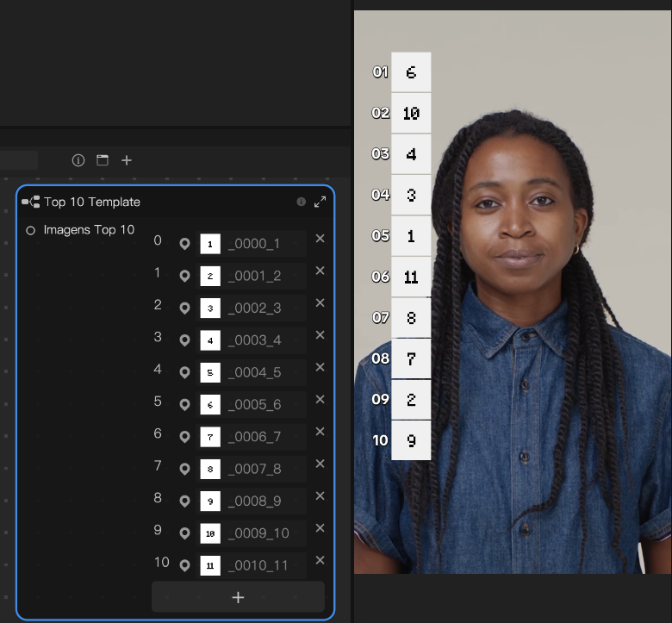Viewport: 672px width, 623px height.
Task: Remove the _0005_6 entry from the list
Action: point(320,400)
